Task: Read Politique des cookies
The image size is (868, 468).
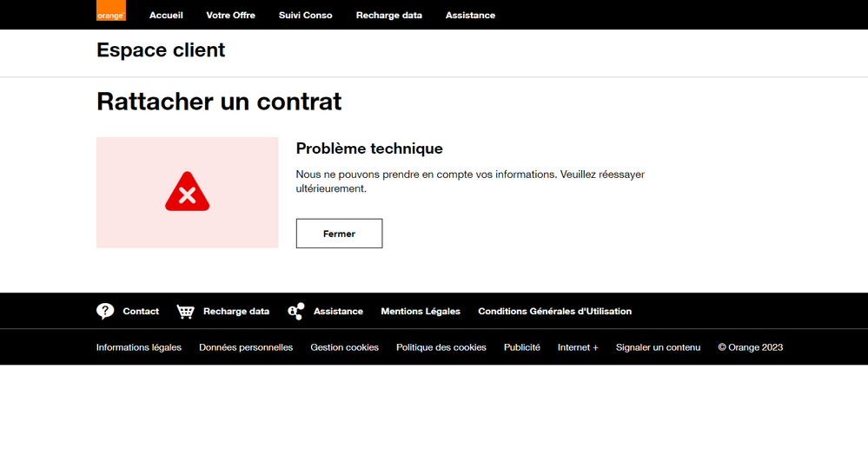Action: [441, 347]
